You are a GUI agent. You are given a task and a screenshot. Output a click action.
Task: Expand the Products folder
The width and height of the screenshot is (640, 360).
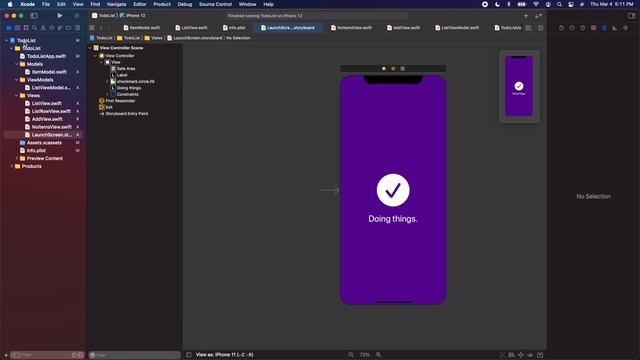click(x=11, y=166)
